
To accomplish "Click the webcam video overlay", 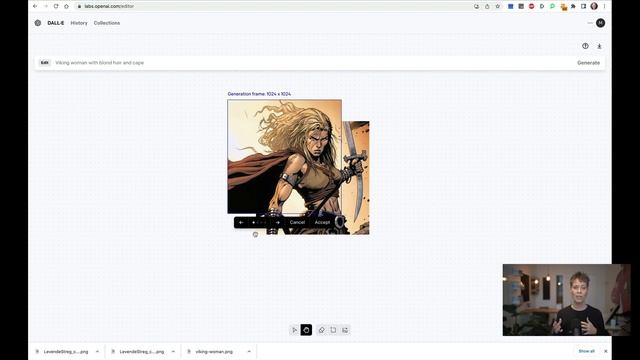I will click(567, 300).
